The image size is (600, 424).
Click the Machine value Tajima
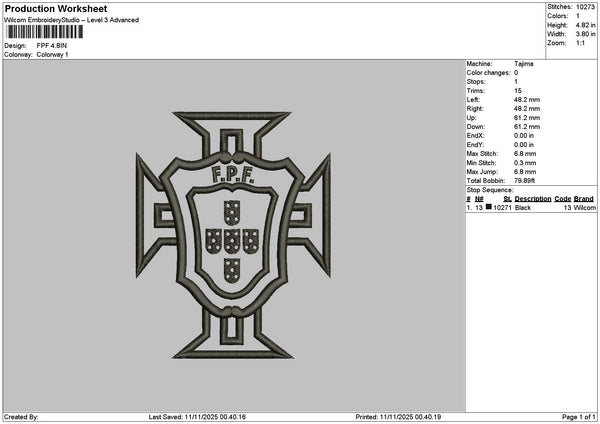[523, 64]
